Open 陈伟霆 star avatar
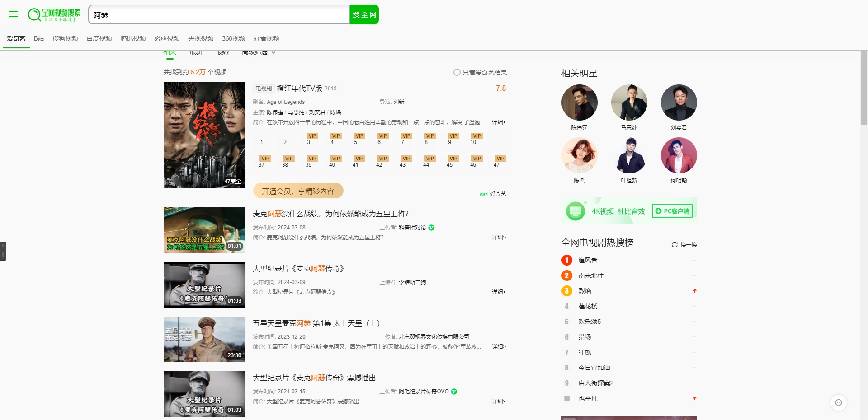868x420 pixels. tap(580, 103)
